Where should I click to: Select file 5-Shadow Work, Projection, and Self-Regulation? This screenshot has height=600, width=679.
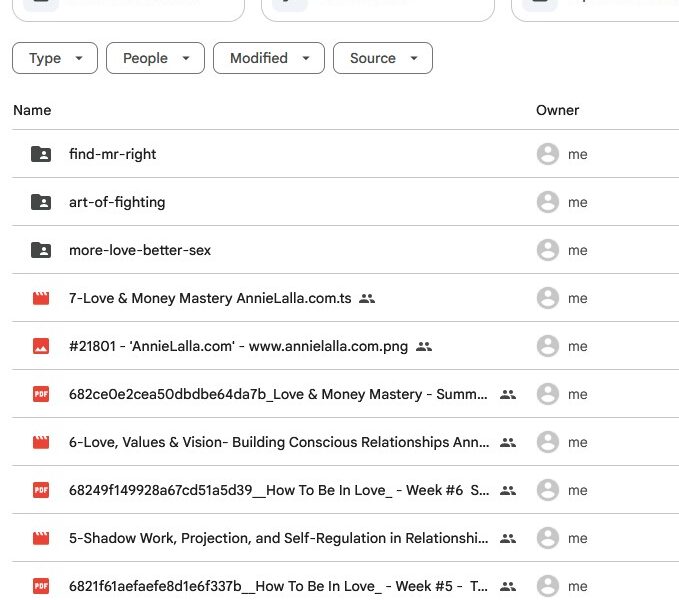point(278,539)
